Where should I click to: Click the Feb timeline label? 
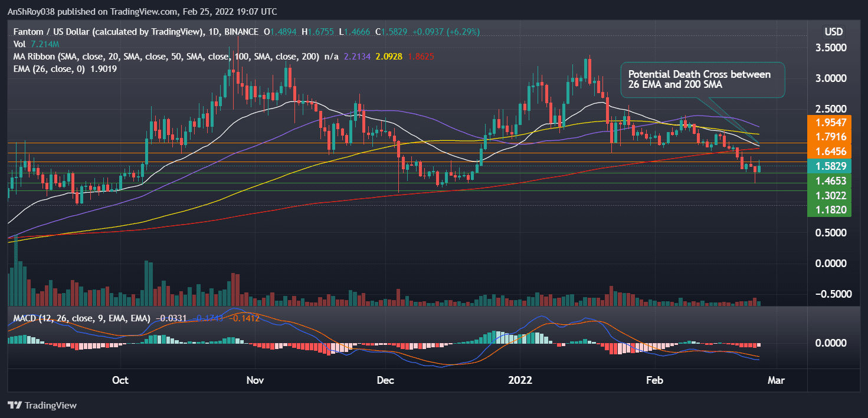coord(654,380)
